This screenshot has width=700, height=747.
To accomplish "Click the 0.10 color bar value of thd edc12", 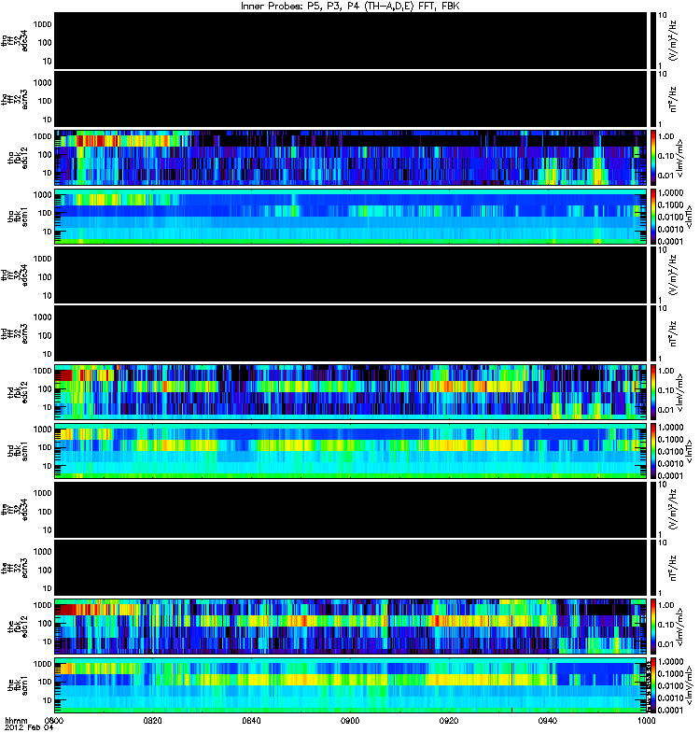I will pos(665,390).
